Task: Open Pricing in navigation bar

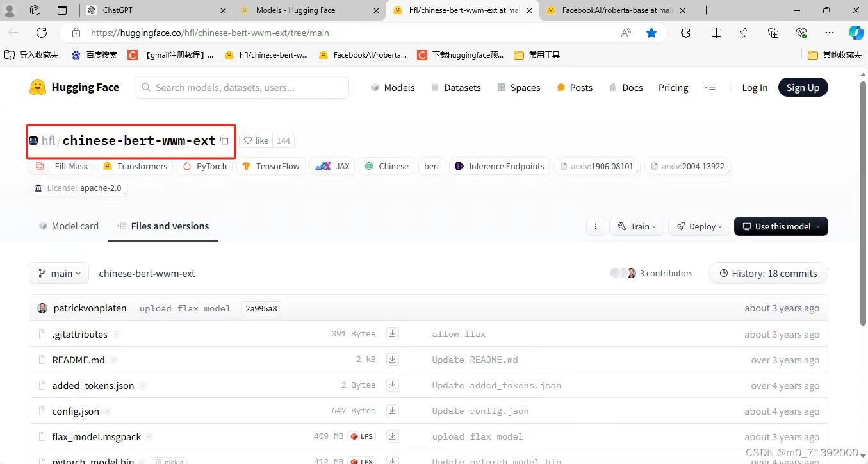Action: [x=673, y=88]
